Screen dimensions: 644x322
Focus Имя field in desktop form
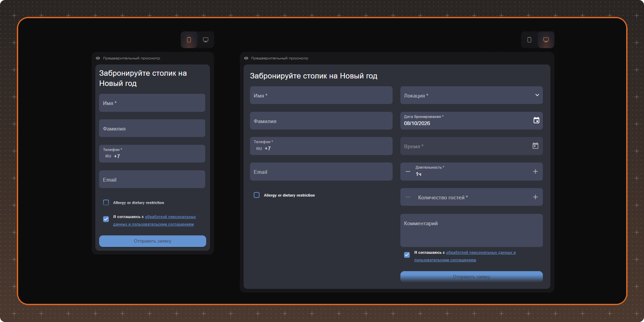[x=321, y=95]
